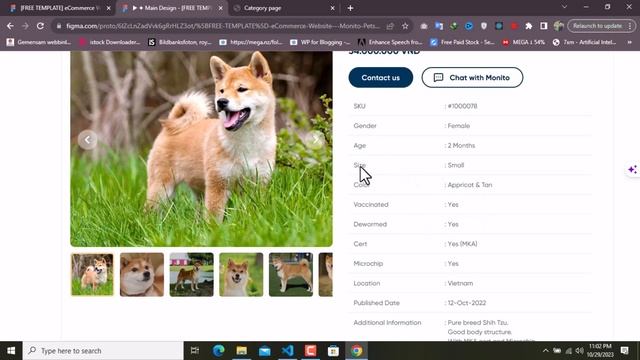The width and height of the screenshot is (640, 360).
Task: Open the taskbar clock and date
Action: 600,351
